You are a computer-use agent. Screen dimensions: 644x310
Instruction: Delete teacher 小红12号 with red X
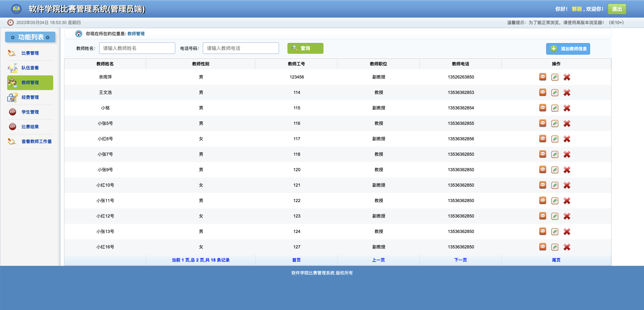pyautogui.click(x=567, y=216)
